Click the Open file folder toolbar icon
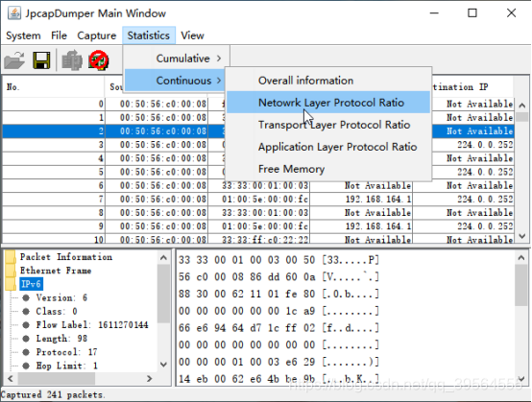 [14, 60]
